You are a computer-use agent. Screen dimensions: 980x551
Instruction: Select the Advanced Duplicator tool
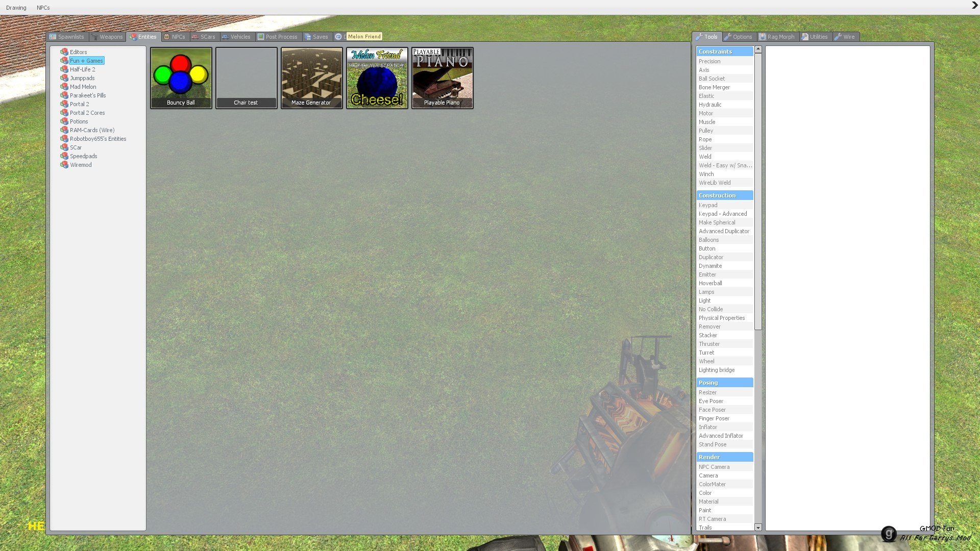tap(725, 231)
